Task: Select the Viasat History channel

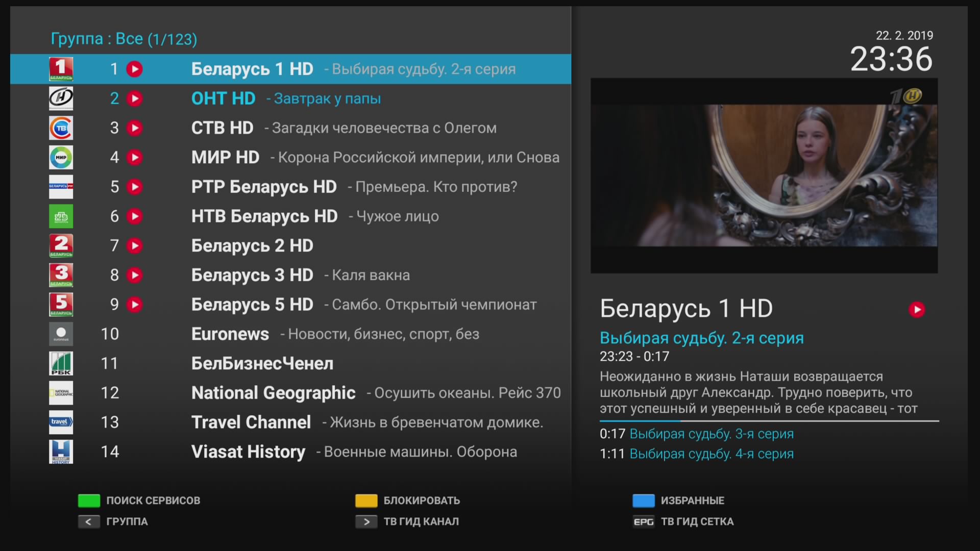Action: pos(290,452)
